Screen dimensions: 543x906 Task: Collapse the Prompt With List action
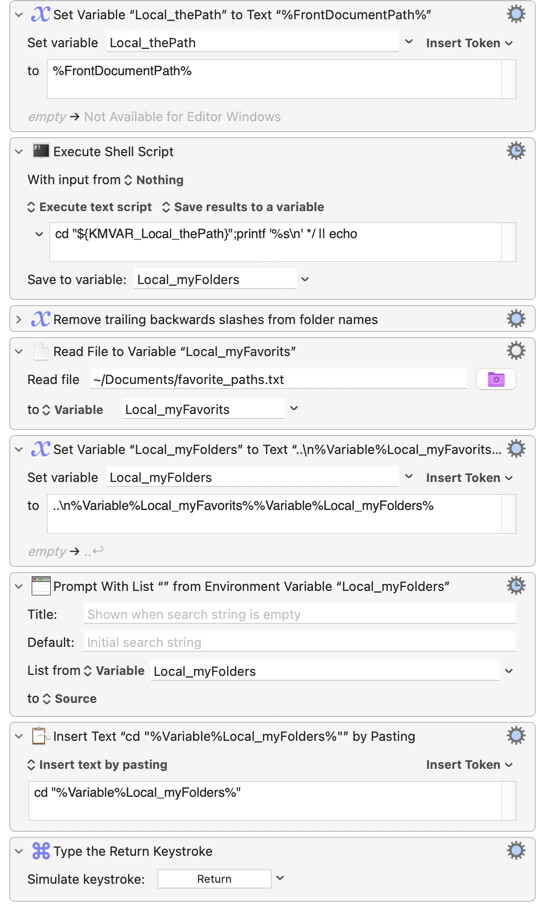pos(18,586)
